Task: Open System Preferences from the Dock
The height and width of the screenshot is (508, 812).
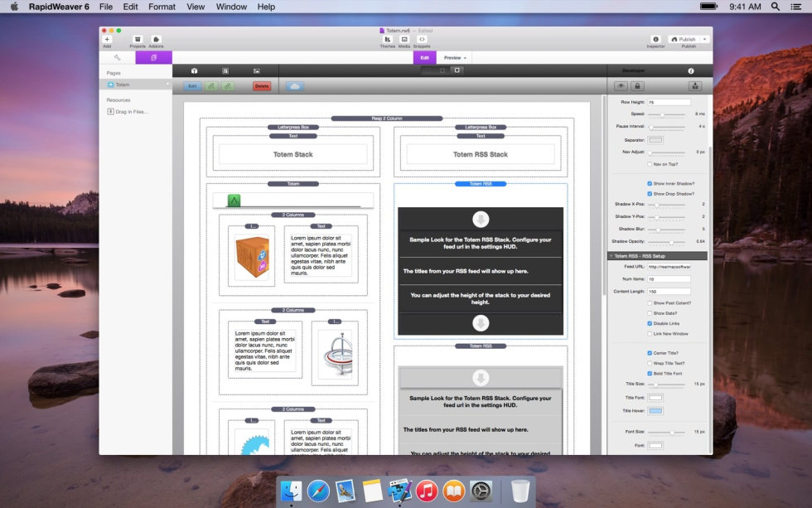Action: click(481, 491)
